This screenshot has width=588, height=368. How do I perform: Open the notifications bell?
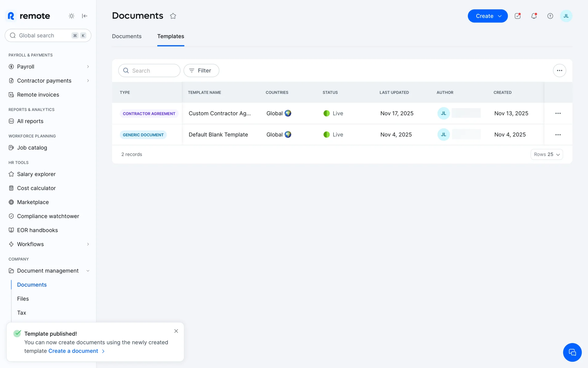[534, 16]
